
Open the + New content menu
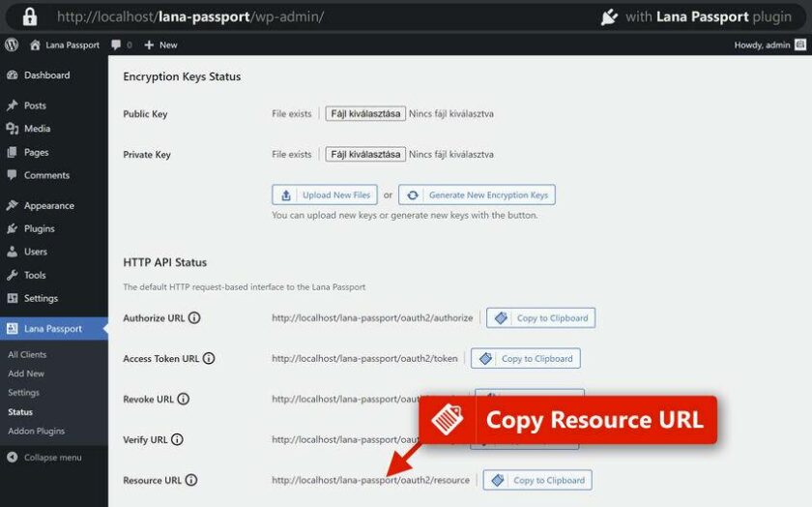(161, 45)
